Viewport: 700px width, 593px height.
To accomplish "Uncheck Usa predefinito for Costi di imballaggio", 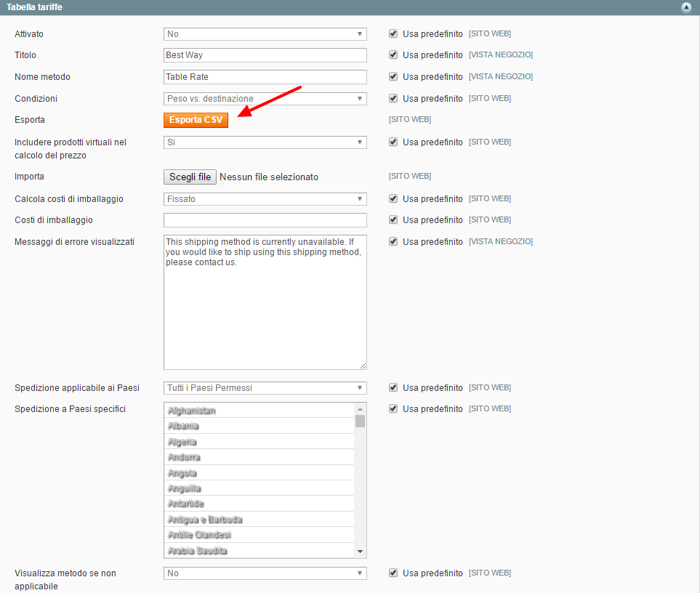I will (393, 220).
